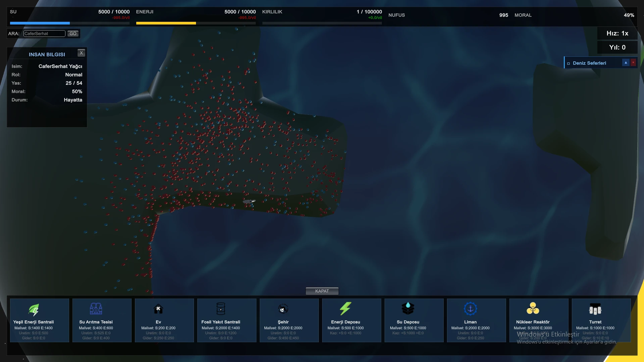Select the Şehir city icon
The width and height of the screenshot is (644, 362).
tap(283, 309)
